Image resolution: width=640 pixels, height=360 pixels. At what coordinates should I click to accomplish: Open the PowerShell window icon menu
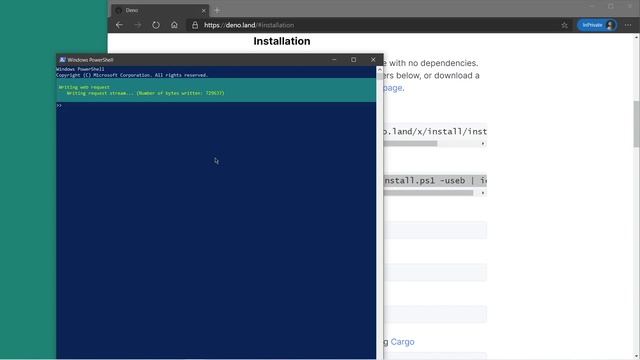62,60
